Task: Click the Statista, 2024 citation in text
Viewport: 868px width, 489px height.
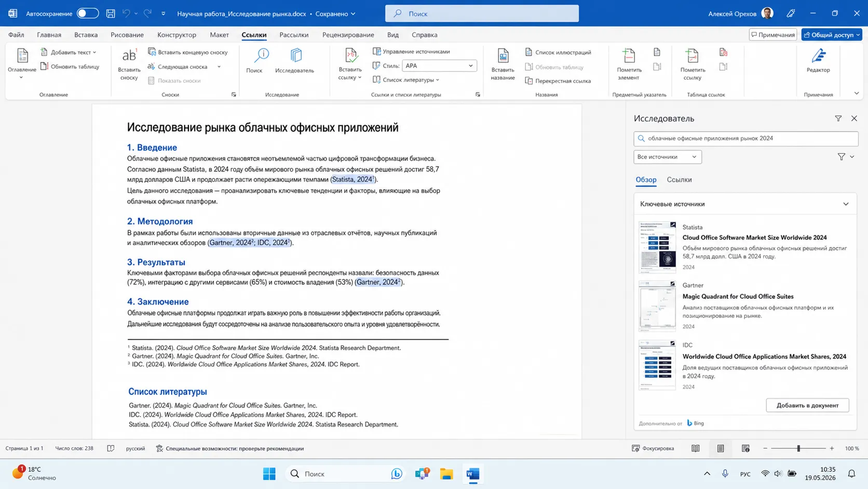Action: (352, 179)
